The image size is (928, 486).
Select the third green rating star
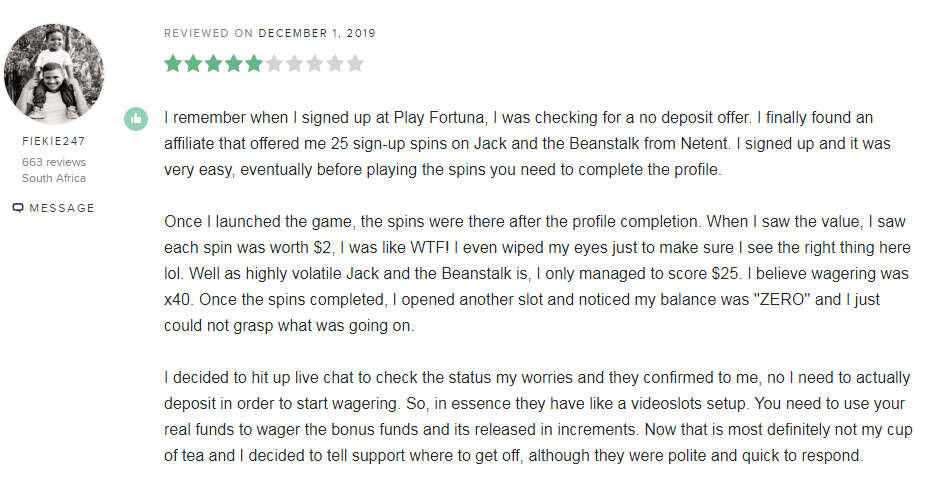pos(214,63)
